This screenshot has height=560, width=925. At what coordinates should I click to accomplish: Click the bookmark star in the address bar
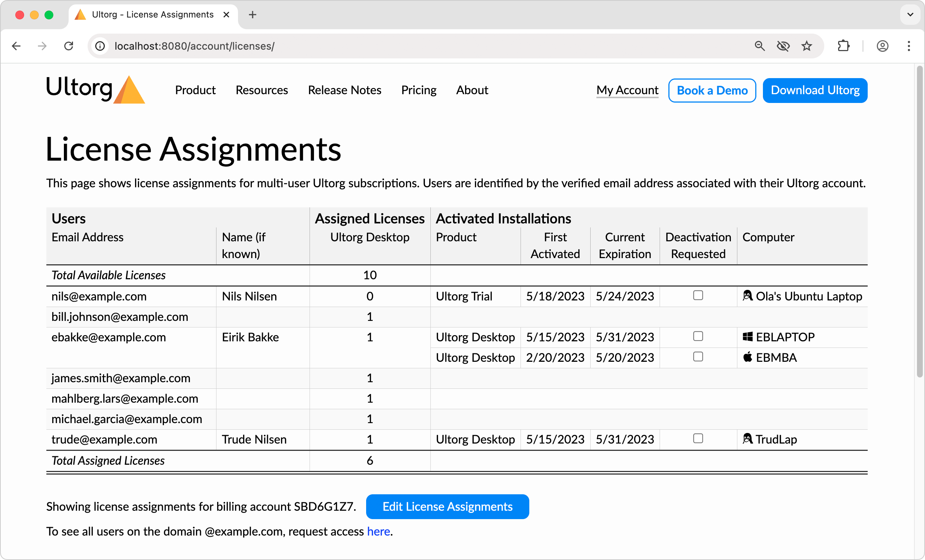pyautogui.click(x=807, y=46)
